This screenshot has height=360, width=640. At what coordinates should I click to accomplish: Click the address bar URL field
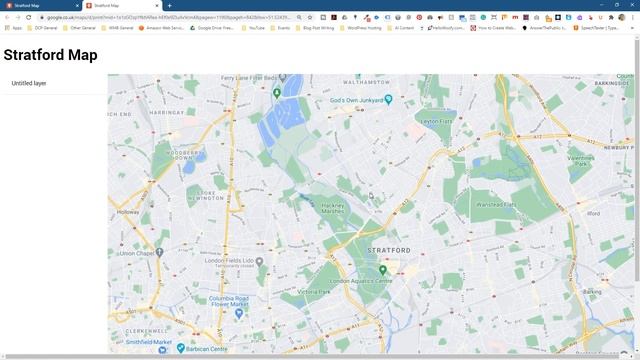(168, 18)
